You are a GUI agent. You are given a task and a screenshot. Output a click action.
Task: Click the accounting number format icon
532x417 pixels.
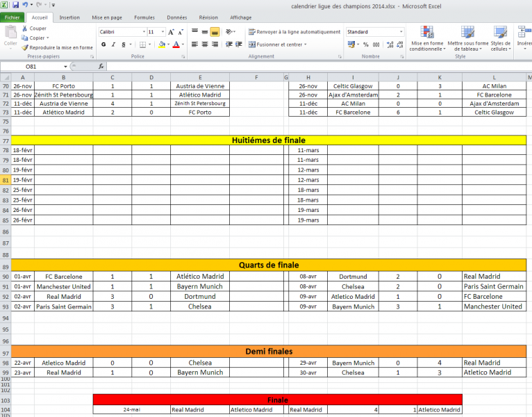pos(351,44)
